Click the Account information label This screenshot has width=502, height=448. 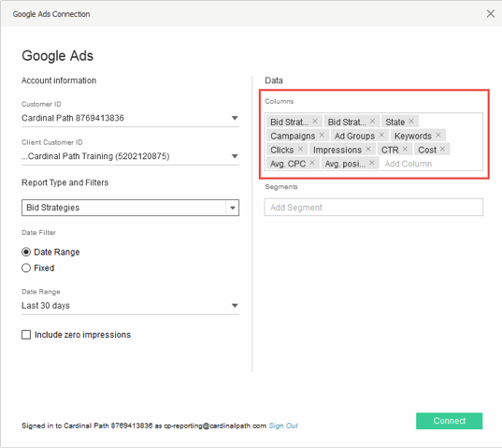tap(59, 80)
